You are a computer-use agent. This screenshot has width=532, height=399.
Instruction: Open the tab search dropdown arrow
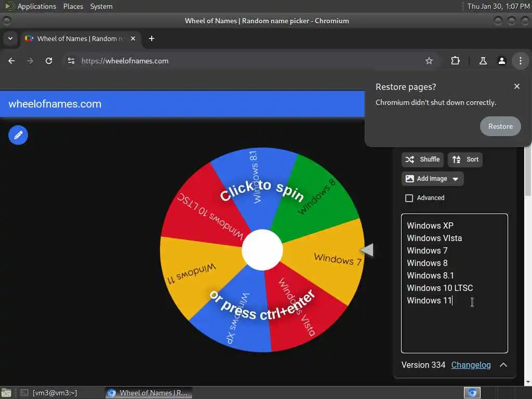(10, 38)
